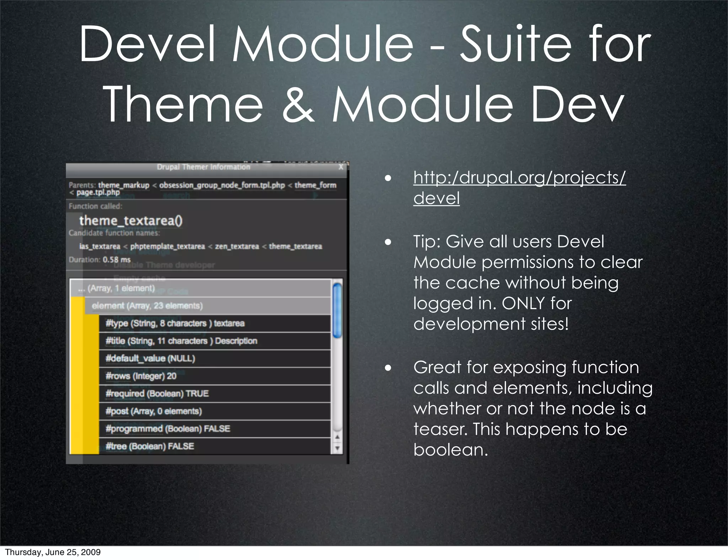The image size is (728, 560).
Task: Click the theme_form parent link
Action: (x=315, y=185)
